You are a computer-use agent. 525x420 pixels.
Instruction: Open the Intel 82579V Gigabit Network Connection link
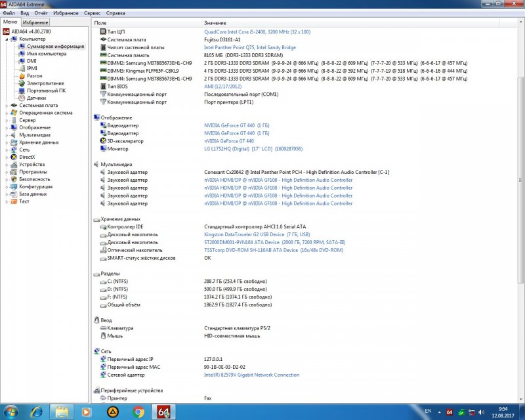coord(251,375)
